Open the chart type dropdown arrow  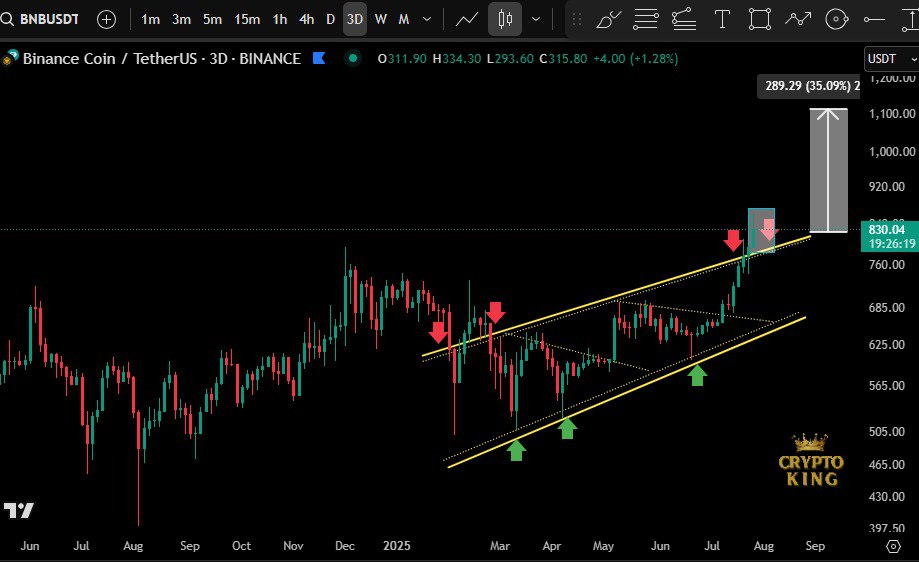click(537, 19)
